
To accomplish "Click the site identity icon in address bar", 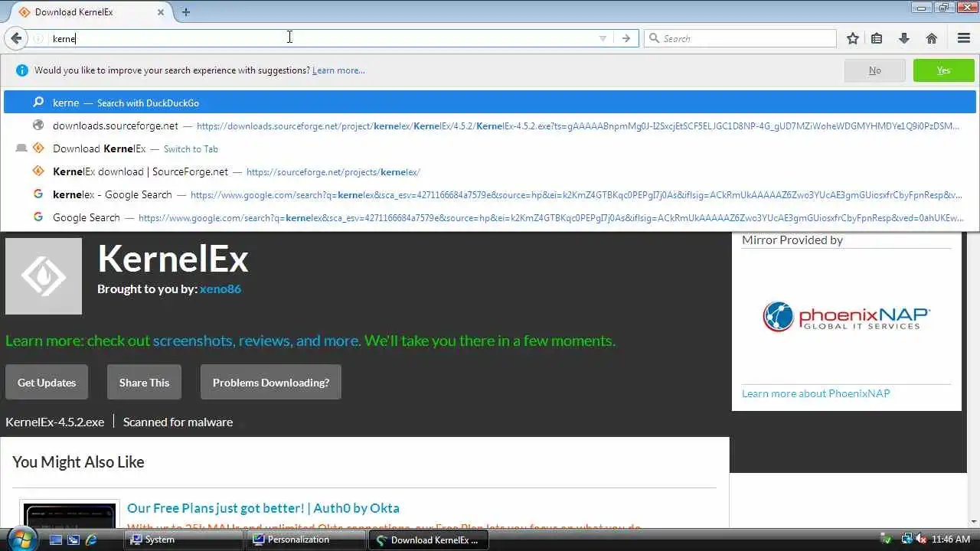I will click(38, 38).
